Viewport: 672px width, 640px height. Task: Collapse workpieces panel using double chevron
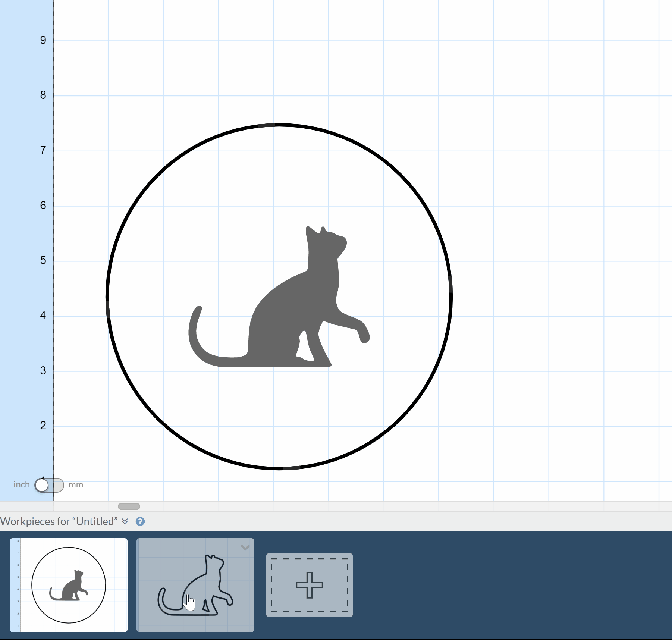pyautogui.click(x=125, y=521)
